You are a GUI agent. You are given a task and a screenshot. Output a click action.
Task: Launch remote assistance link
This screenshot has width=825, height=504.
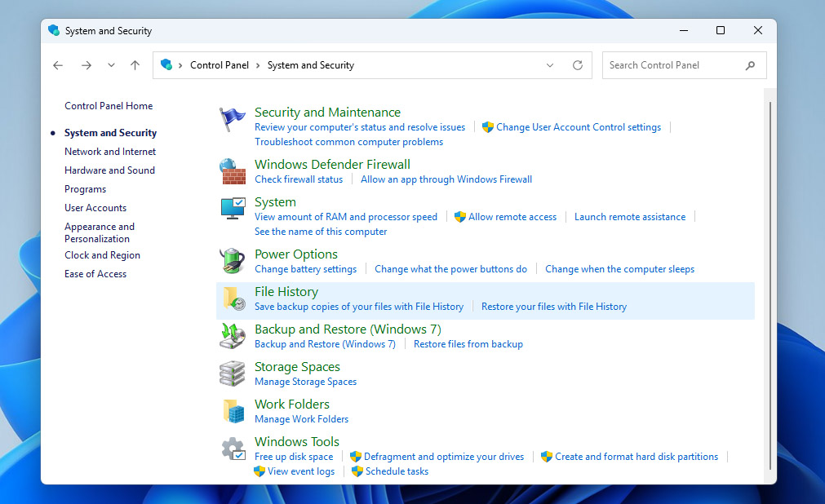click(x=630, y=217)
